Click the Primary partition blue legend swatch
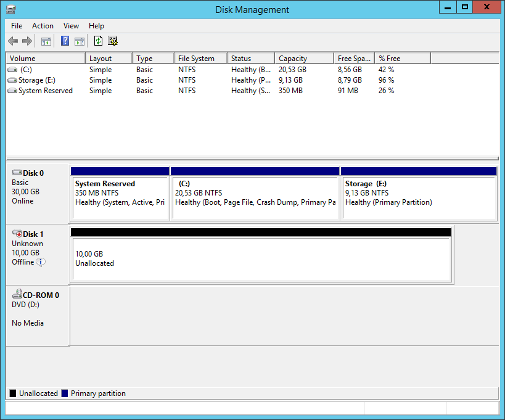 [64, 393]
